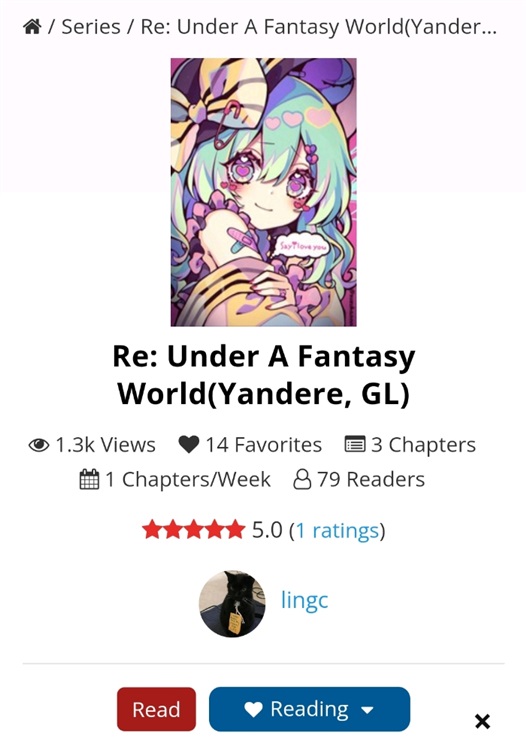
Task: Open lingc author profile picture
Action: pos(232,603)
